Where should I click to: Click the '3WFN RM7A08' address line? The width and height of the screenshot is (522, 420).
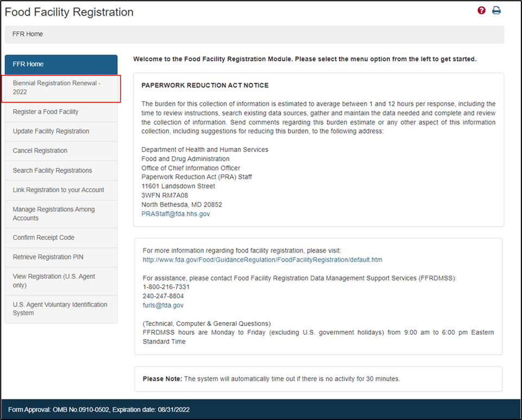[165, 196]
